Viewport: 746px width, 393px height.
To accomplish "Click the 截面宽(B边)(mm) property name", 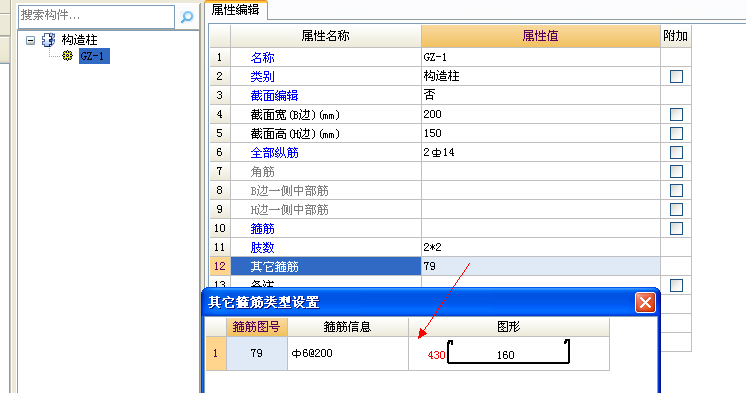I will point(295,115).
